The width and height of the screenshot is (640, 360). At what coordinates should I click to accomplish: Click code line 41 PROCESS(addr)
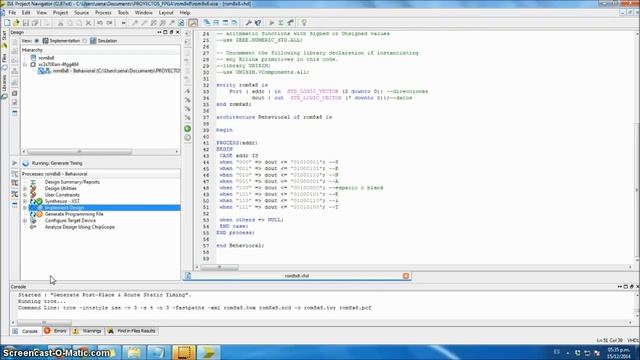237,143
